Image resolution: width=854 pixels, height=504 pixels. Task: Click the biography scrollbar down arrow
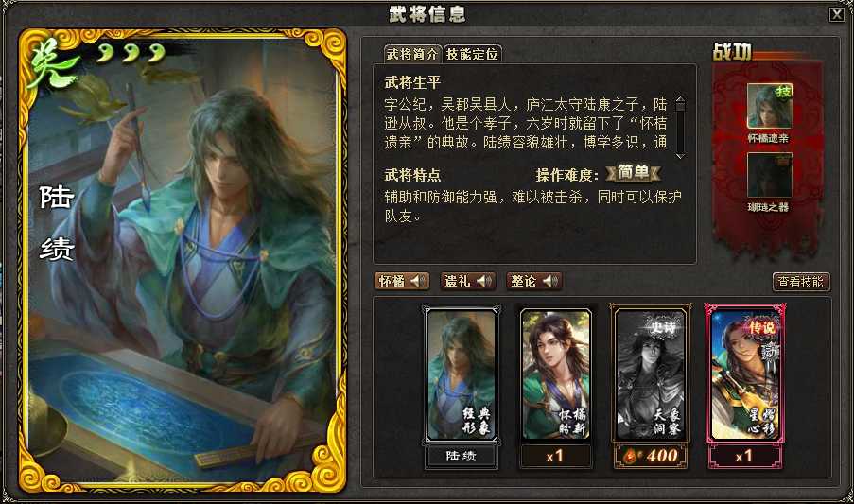[680, 156]
